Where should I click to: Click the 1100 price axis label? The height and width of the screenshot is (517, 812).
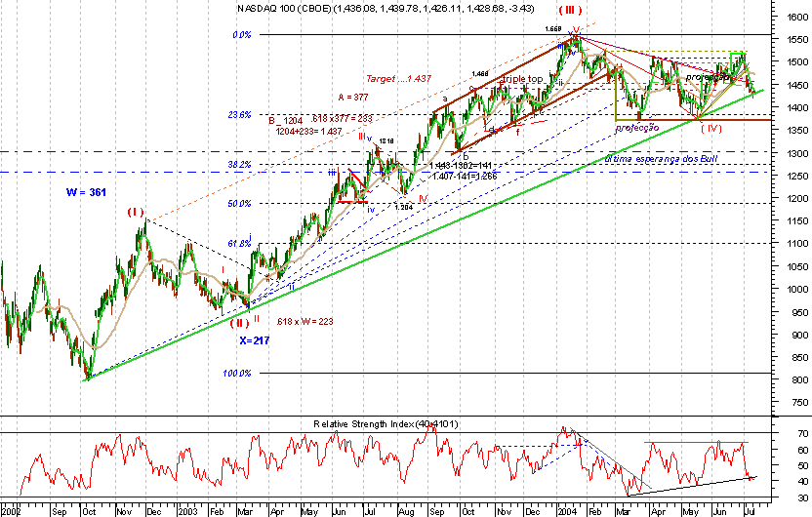tap(796, 243)
